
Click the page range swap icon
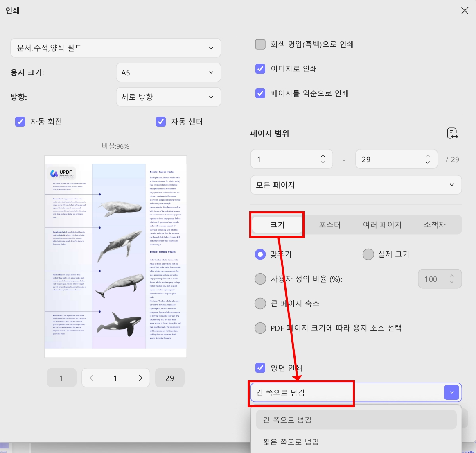(x=452, y=134)
